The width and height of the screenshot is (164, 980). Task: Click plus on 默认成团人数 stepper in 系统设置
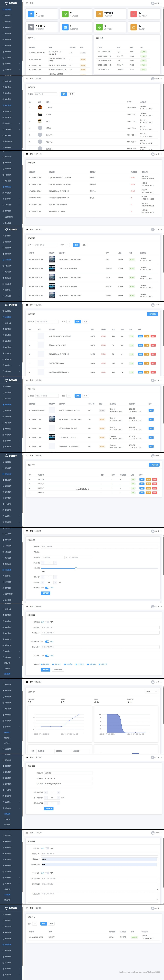click(x=58, y=792)
